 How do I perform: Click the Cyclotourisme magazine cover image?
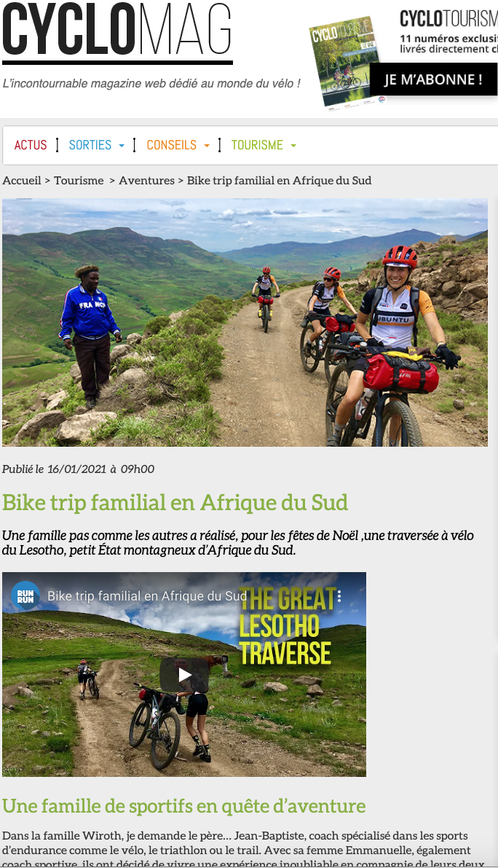click(x=347, y=61)
